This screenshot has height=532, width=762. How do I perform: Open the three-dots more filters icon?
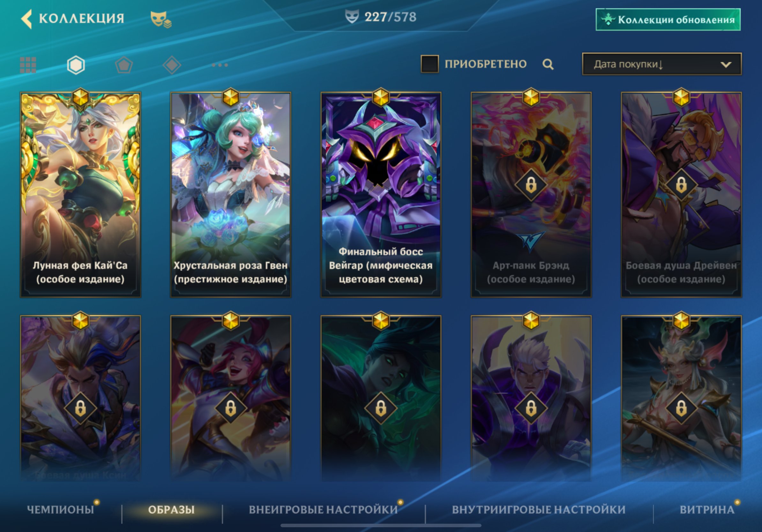(x=220, y=65)
